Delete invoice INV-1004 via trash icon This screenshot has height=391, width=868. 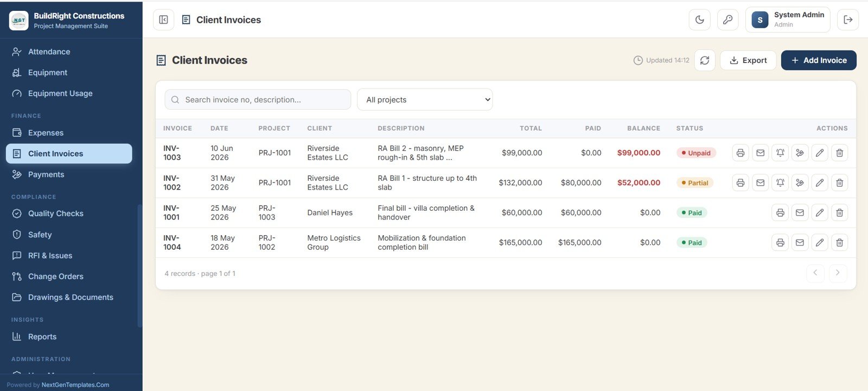point(840,243)
